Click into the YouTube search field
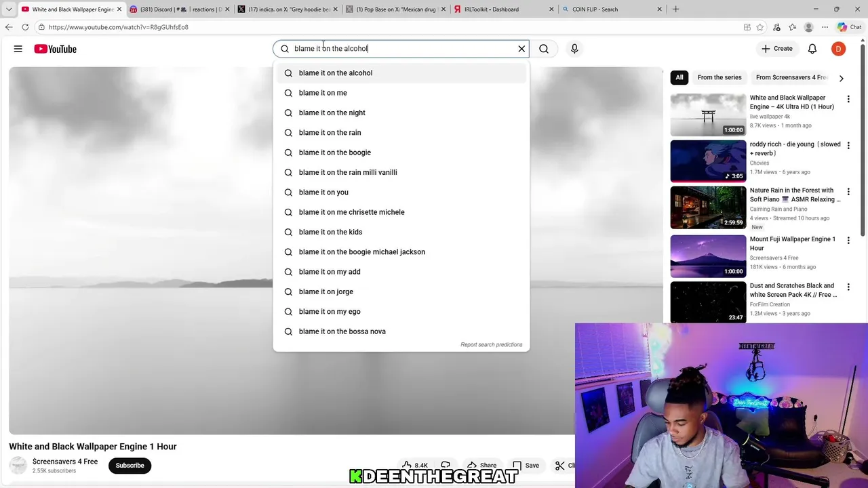Image resolution: width=868 pixels, height=488 pixels. [402, 49]
